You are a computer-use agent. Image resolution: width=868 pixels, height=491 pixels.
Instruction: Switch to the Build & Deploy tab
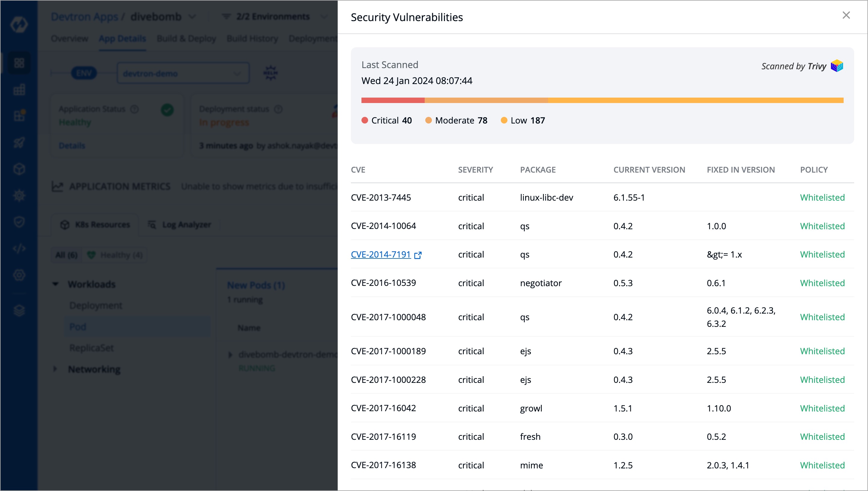pyautogui.click(x=186, y=39)
